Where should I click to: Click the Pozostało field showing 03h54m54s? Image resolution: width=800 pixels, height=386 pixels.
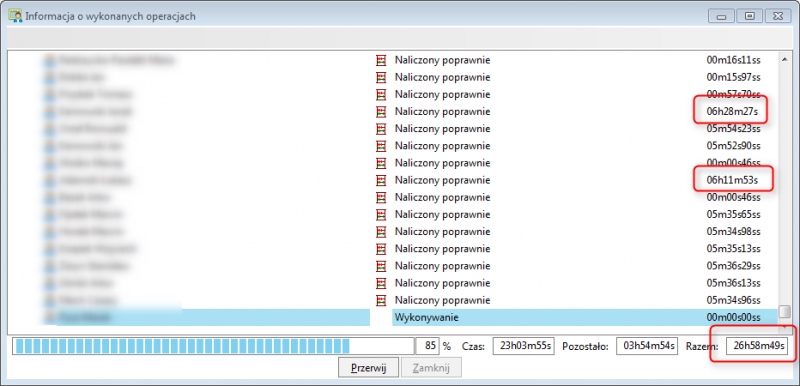click(x=646, y=346)
